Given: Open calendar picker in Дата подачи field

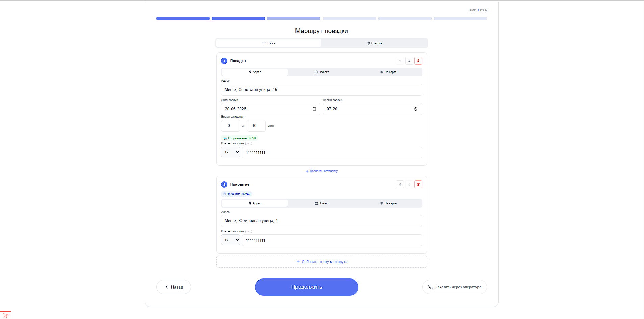Looking at the screenshot, I should 314,109.
